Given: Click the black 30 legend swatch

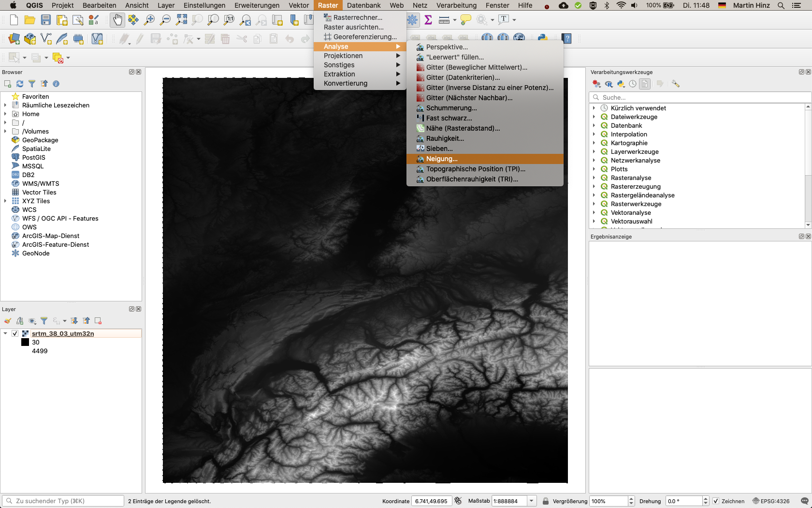Looking at the screenshot, I should [x=25, y=342].
